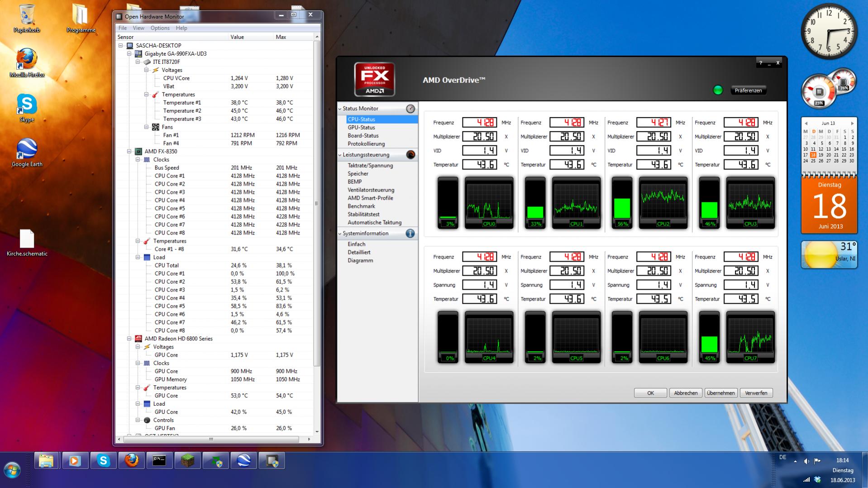Click the Abbrechen button

tap(686, 393)
